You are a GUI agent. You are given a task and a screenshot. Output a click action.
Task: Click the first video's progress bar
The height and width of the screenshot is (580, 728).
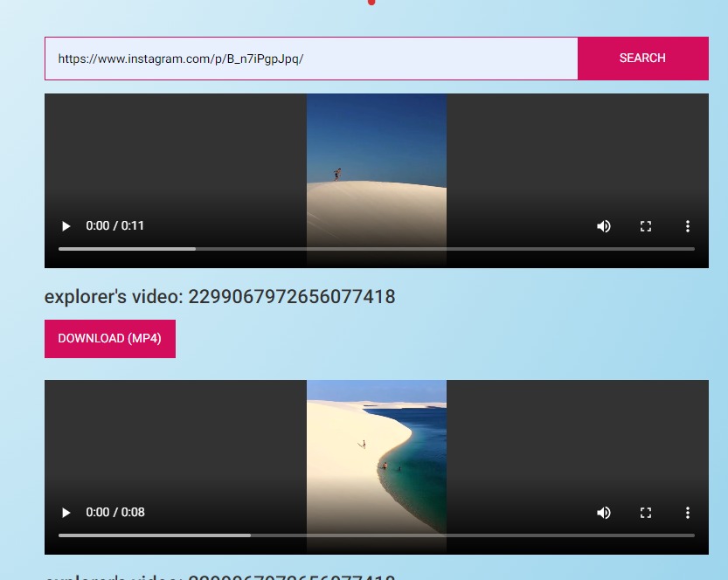click(376, 249)
